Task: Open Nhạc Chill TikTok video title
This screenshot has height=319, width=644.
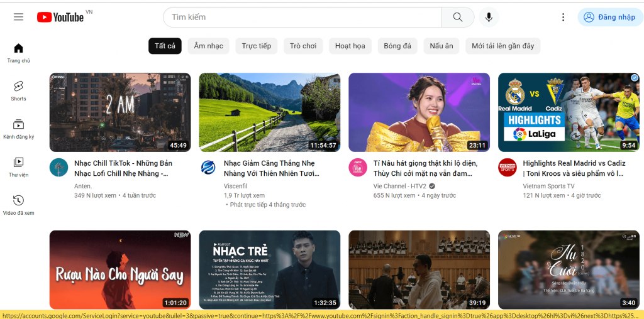Action: tap(123, 168)
